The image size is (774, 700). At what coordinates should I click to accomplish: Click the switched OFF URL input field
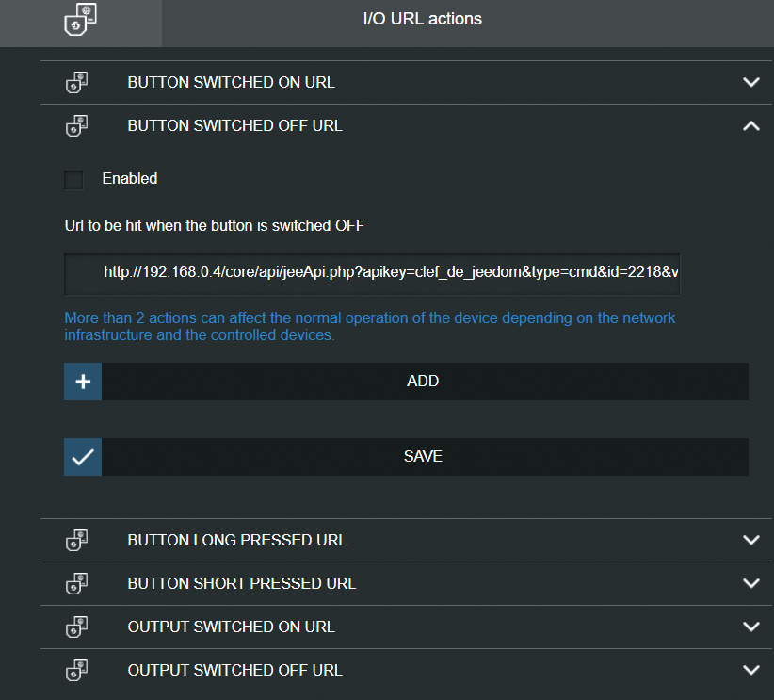click(x=372, y=274)
